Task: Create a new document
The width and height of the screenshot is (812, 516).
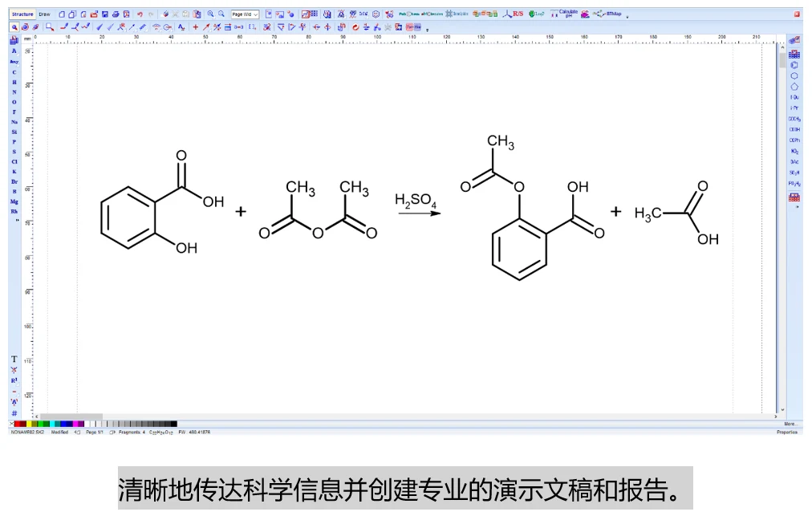Action: [x=62, y=14]
